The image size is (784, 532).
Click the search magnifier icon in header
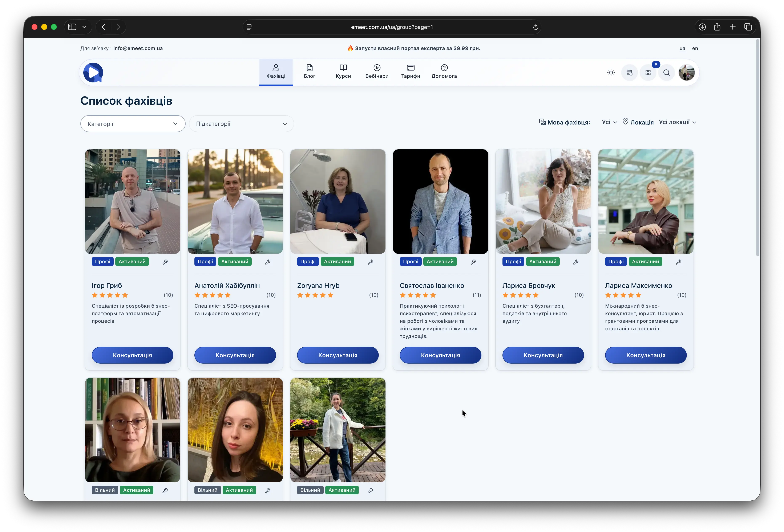[666, 73]
